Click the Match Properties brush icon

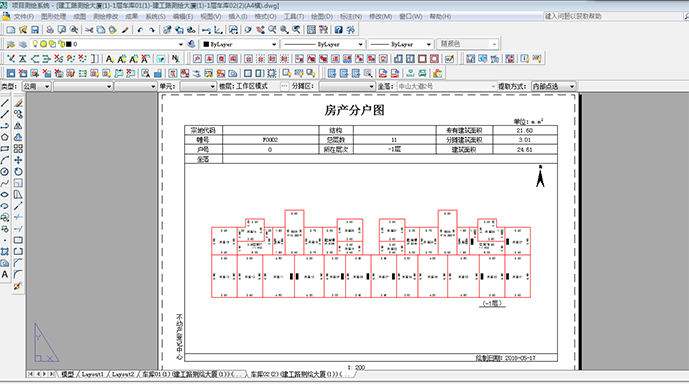click(125, 30)
